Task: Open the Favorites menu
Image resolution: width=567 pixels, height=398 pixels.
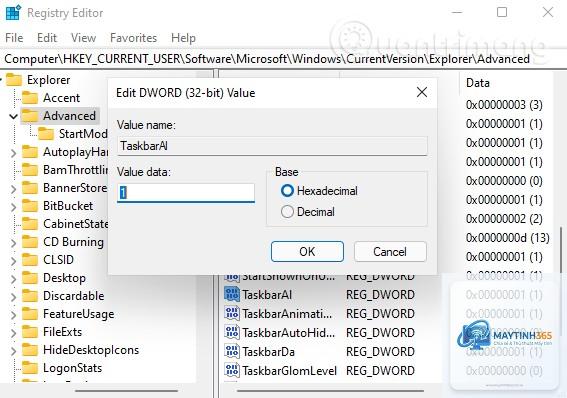Action: [x=133, y=38]
